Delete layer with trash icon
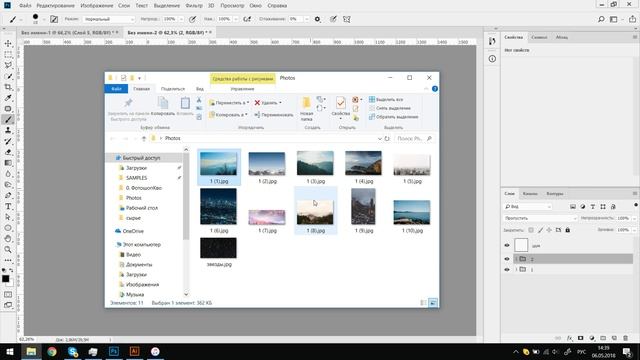The height and width of the screenshot is (360, 640). tap(625, 338)
